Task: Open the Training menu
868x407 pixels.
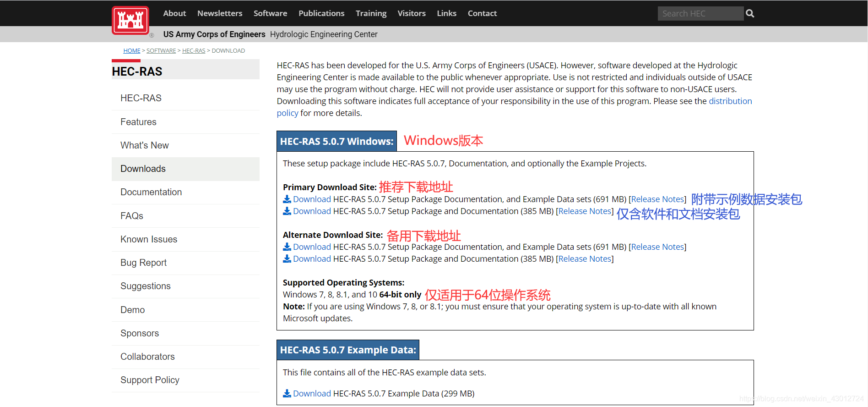Action: tap(371, 13)
